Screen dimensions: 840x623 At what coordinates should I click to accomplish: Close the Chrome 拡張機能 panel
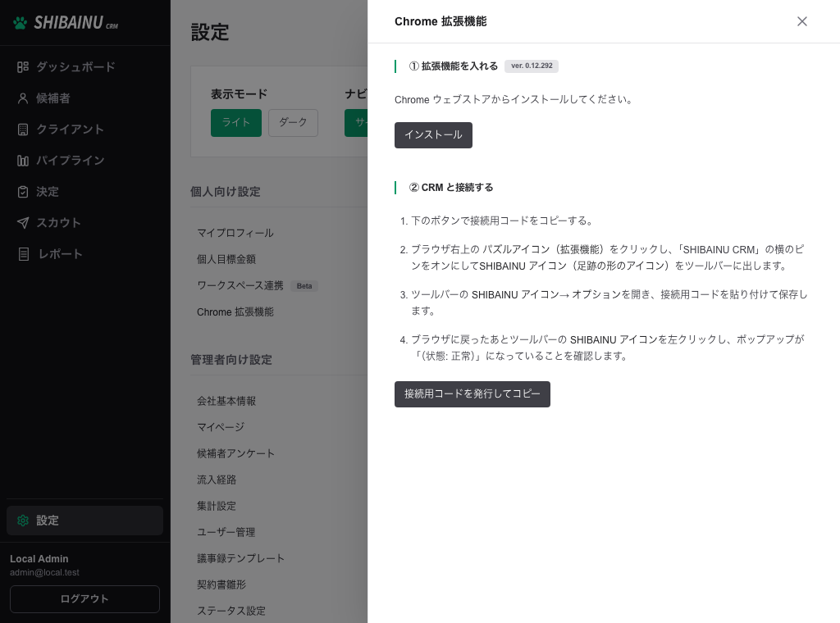coord(802,21)
